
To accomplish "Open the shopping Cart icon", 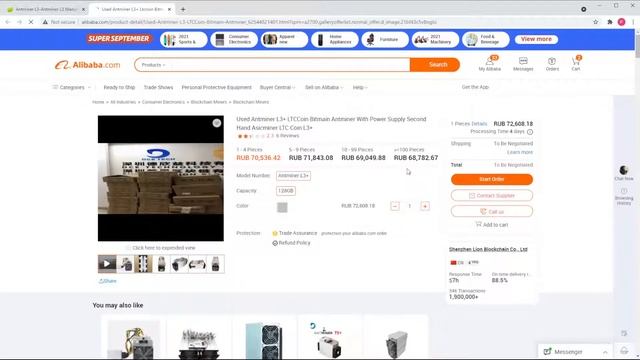I will click(x=576, y=64).
